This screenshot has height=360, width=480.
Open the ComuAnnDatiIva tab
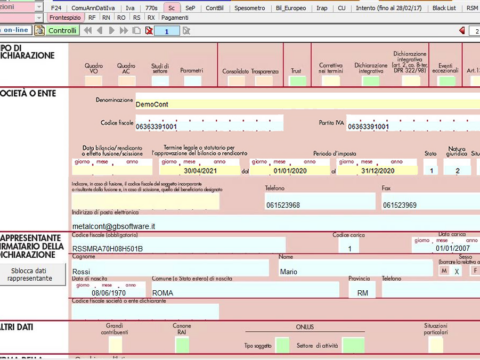[x=93, y=8]
